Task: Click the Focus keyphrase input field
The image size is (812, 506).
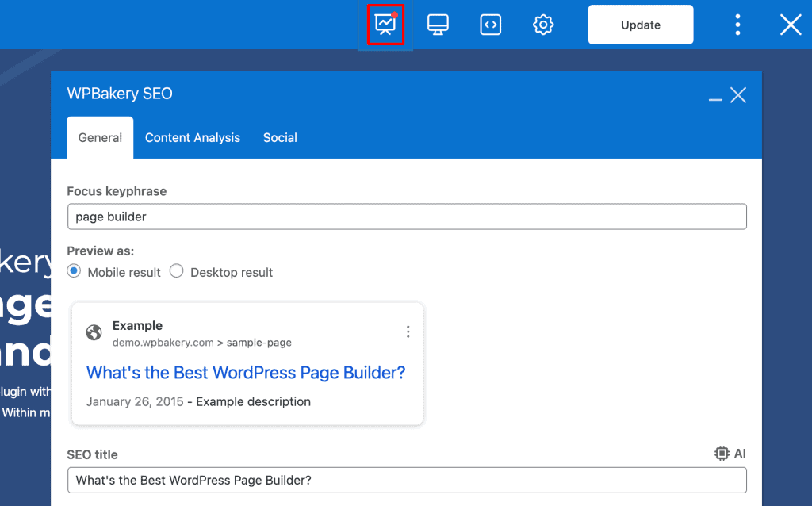Action: [x=407, y=217]
